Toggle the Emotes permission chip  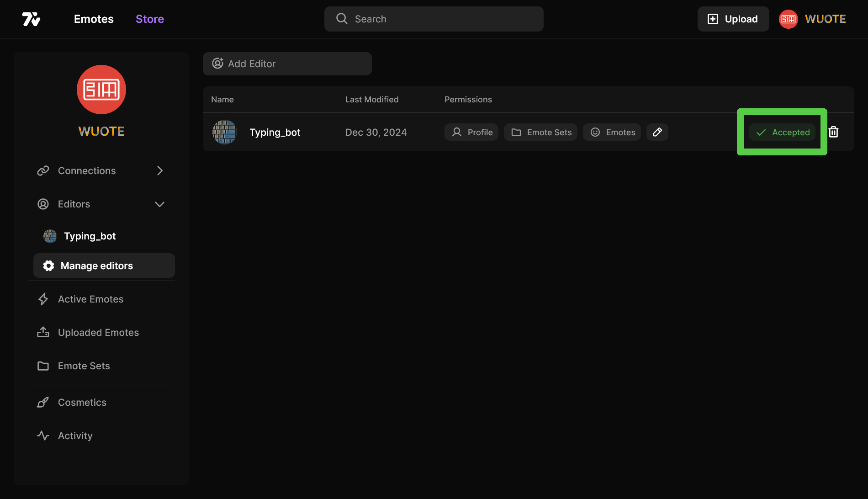pyautogui.click(x=612, y=132)
